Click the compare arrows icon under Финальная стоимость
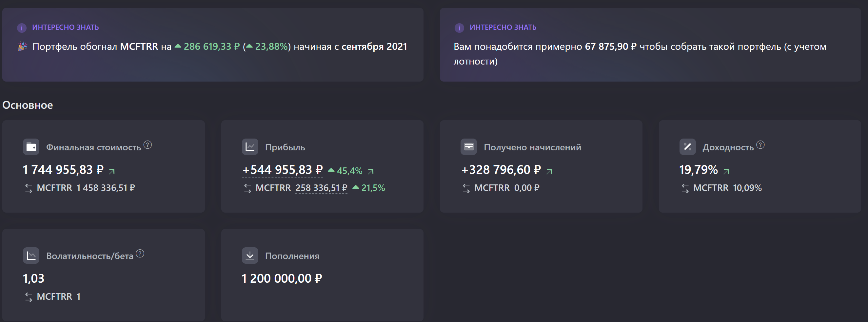868x322 pixels. [x=29, y=188]
